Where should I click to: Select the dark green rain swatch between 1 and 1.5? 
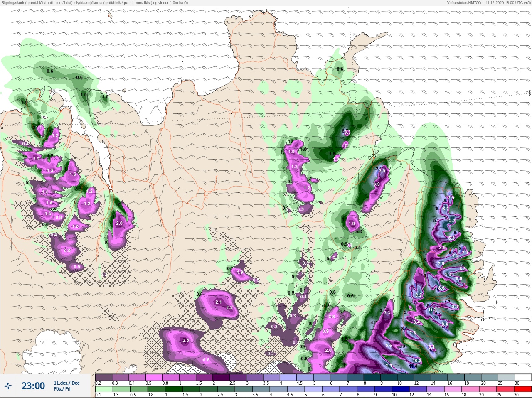[x=174, y=390]
